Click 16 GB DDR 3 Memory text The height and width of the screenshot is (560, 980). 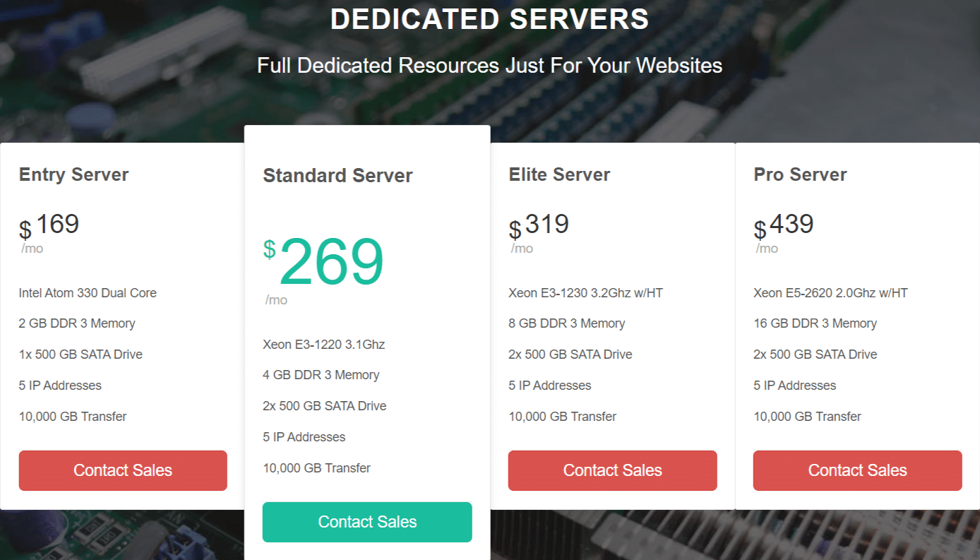point(815,323)
